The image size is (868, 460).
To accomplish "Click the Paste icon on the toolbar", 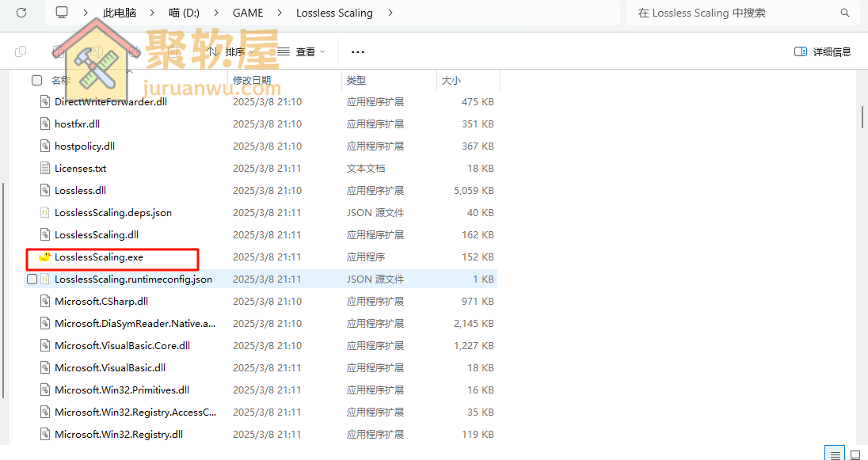I will (x=59, y=51).
